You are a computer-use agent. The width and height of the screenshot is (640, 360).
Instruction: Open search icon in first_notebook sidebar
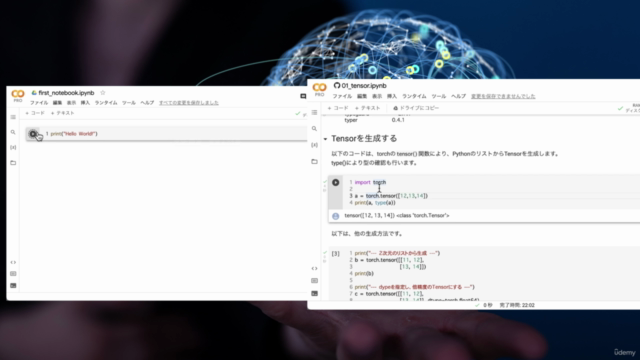click(13, 132)
